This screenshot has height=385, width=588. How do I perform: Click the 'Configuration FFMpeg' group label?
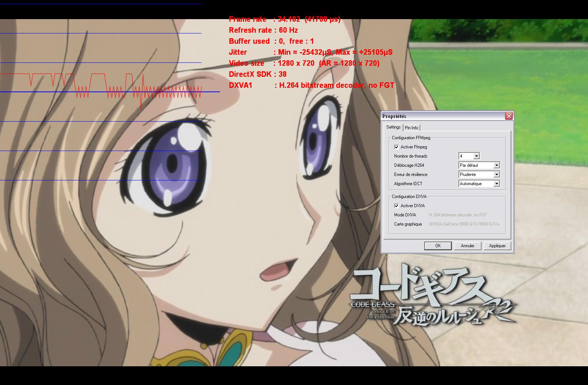coord(411,138)
